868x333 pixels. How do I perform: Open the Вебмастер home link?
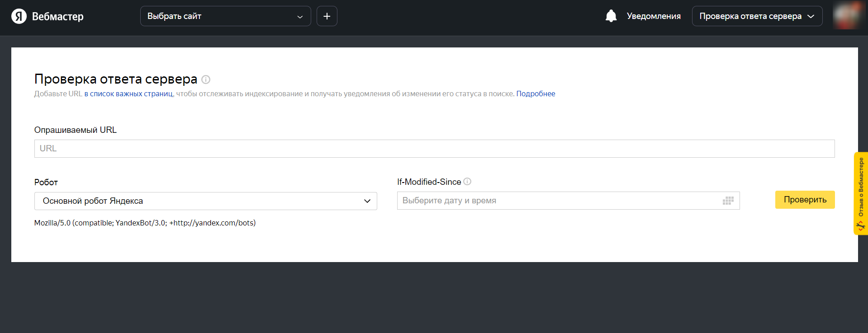(x=58, y=16)
